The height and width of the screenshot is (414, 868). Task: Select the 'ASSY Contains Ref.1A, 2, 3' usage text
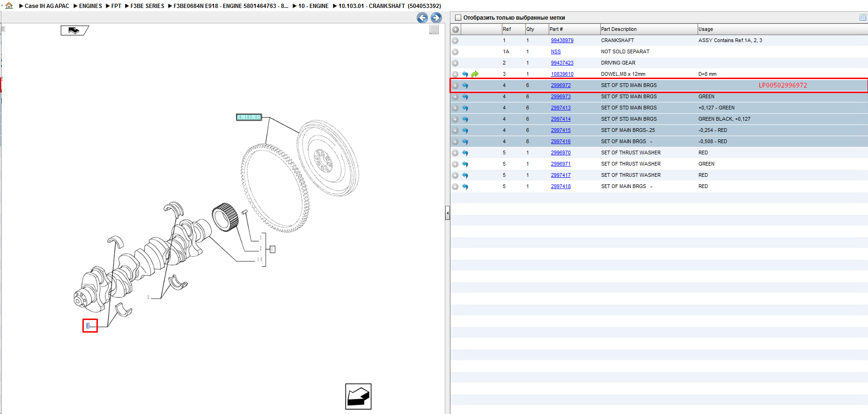730,41
